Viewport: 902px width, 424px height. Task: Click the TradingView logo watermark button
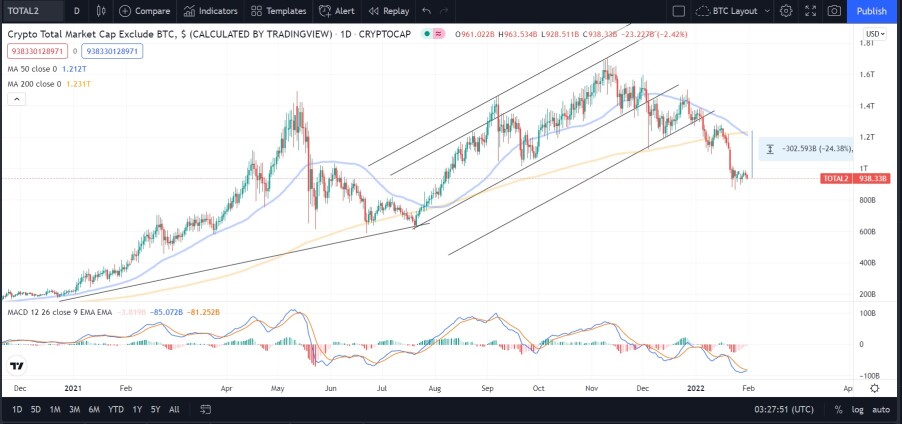tap(17, 366)
